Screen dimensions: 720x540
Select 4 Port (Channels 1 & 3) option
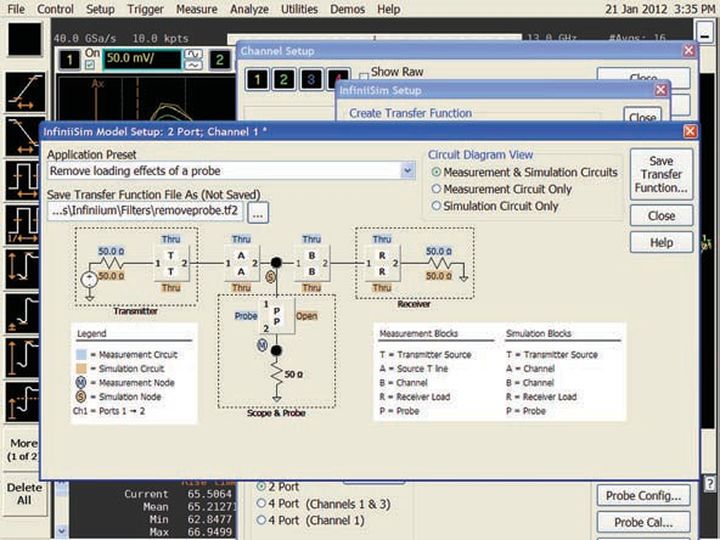(x=261, y=504)
